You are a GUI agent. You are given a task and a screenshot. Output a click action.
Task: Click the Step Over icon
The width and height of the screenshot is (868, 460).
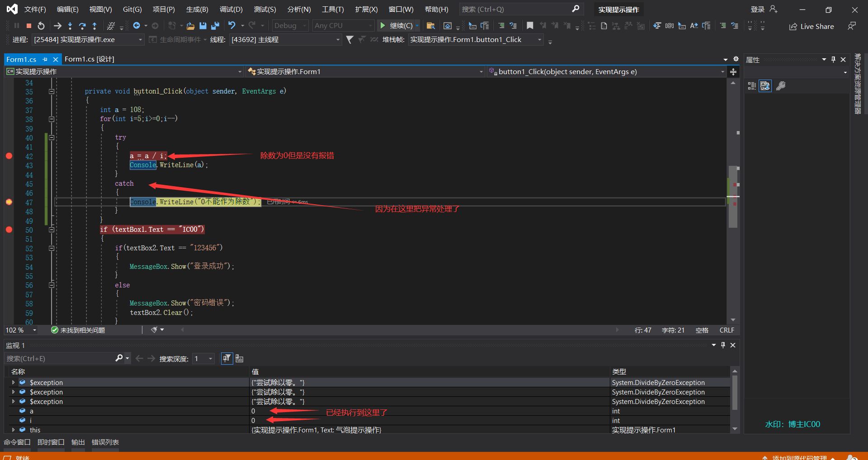(82, 26)
